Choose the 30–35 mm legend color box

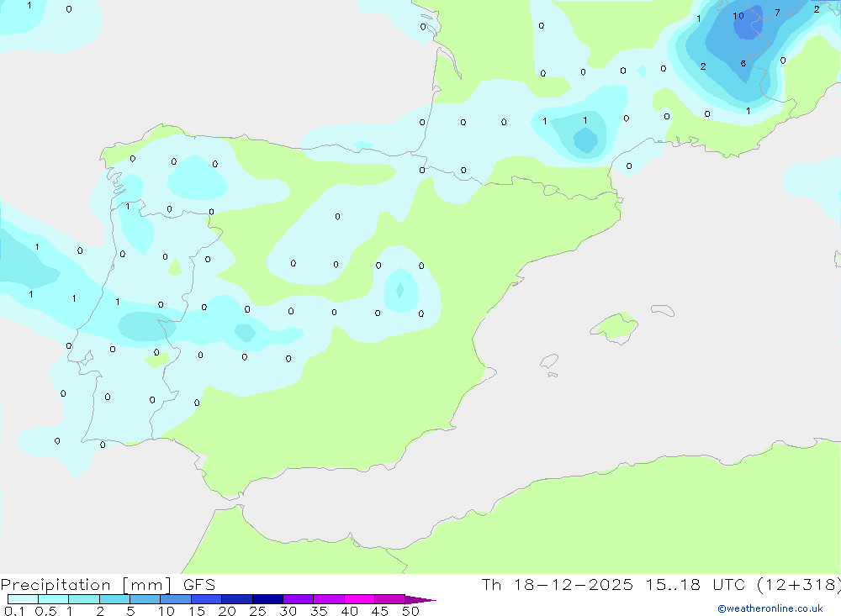coord(299,599)
